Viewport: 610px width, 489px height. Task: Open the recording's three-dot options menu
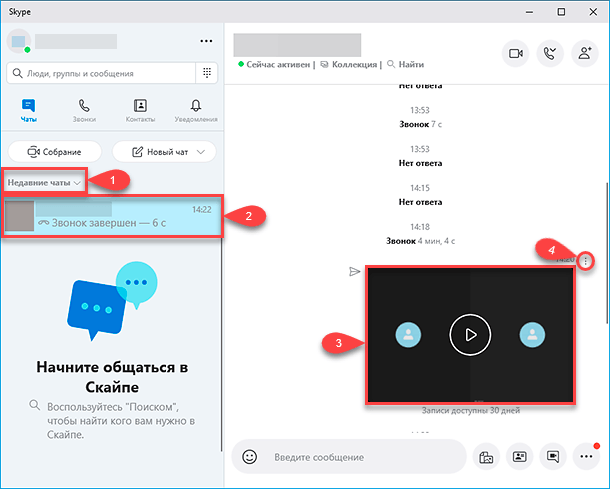pyautogui.click(x=585, y=261)
